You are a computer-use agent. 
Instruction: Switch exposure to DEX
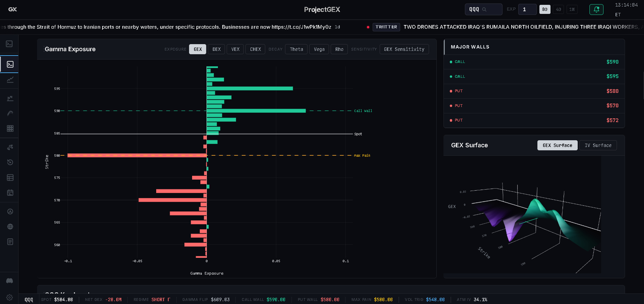click(x=216, y=49)
